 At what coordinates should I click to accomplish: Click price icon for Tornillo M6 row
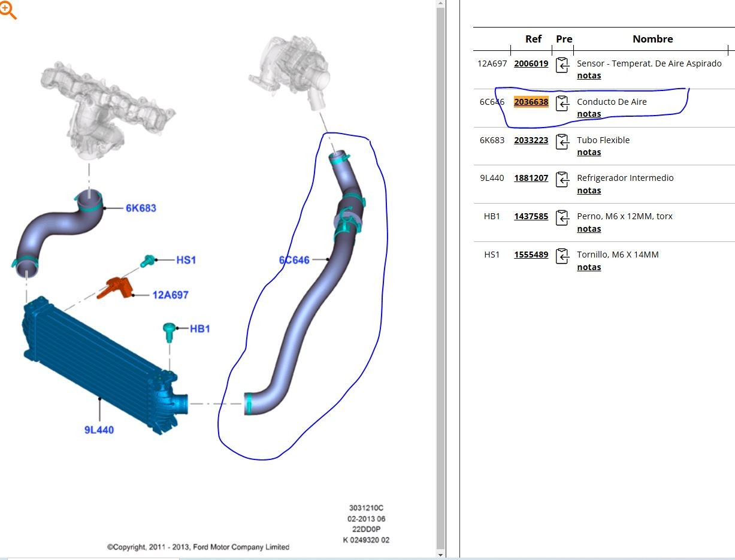point(562,256)
